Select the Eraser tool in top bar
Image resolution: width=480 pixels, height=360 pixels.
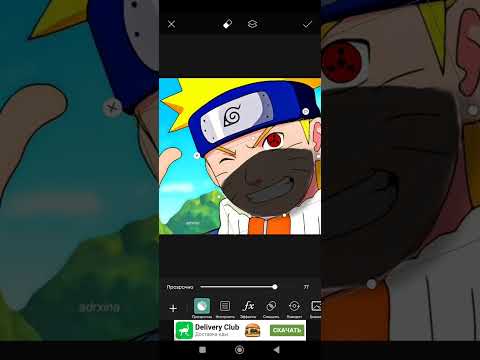point(227,24)
